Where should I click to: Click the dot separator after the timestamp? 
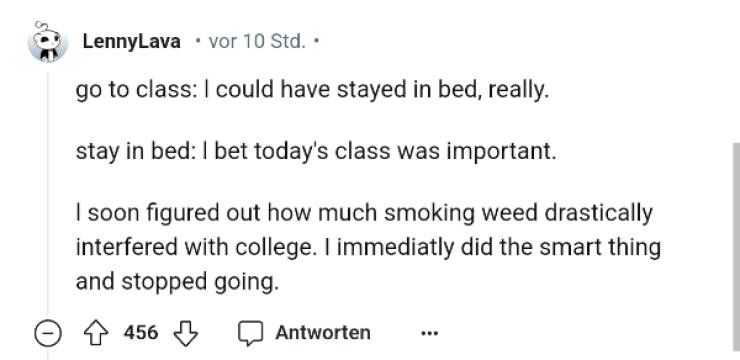316,42
